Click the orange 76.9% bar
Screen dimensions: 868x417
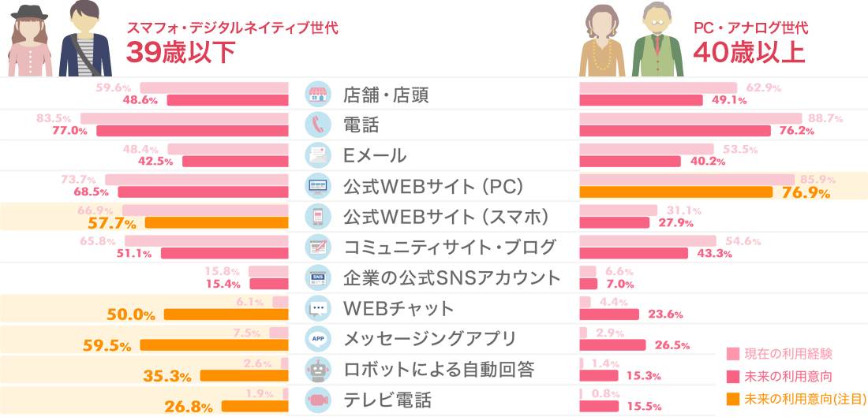coord(676,192)
